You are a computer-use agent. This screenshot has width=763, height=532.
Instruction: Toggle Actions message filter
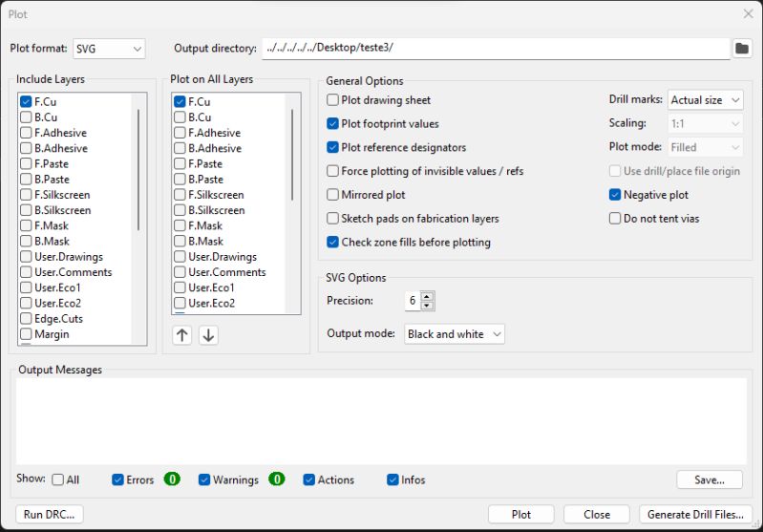[309, 479]
